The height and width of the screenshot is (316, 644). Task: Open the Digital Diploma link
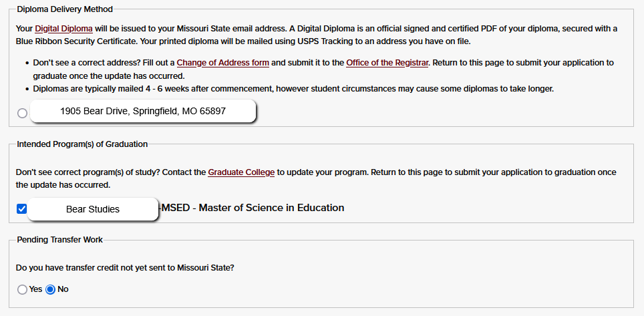pos(64,29)
